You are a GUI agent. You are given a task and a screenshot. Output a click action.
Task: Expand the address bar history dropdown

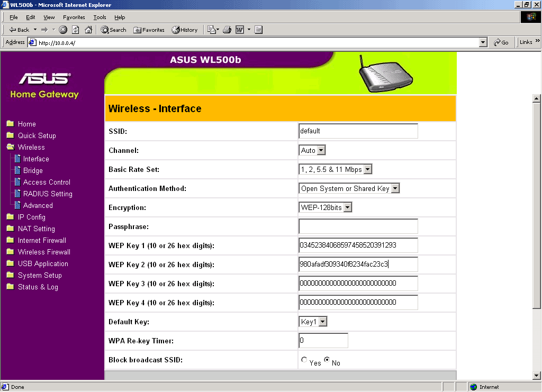click(x=483, y=42)
